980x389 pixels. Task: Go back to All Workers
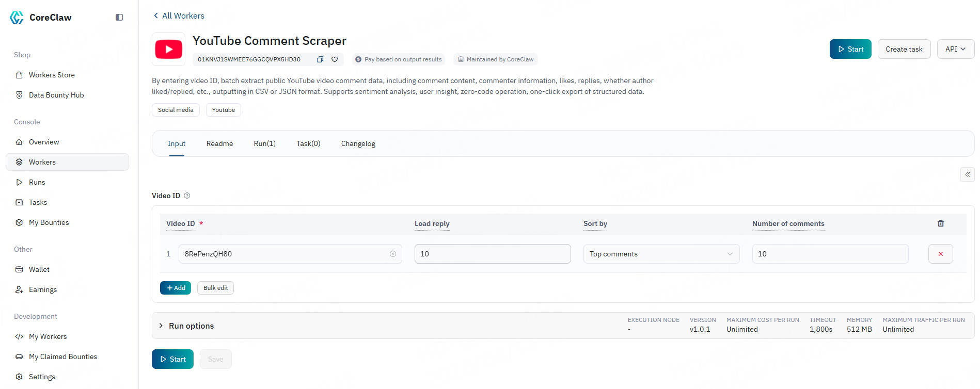tap(179, 16)
